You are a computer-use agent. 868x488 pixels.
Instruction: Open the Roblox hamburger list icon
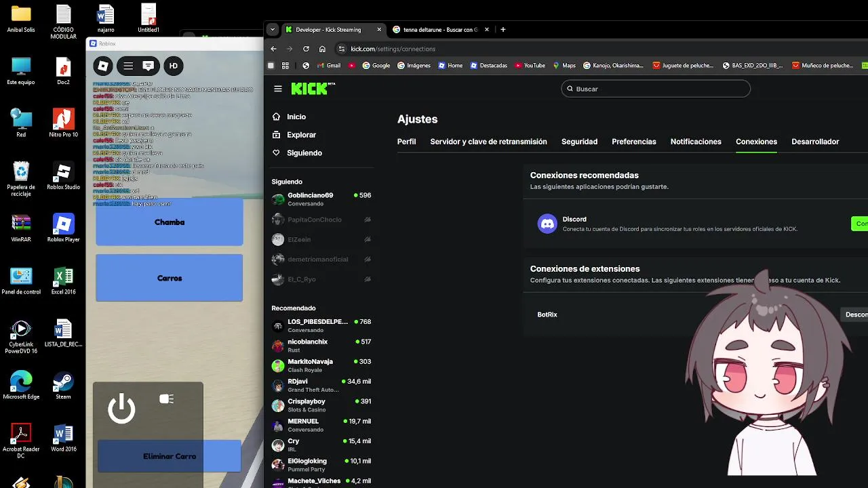tap(128, 66)
